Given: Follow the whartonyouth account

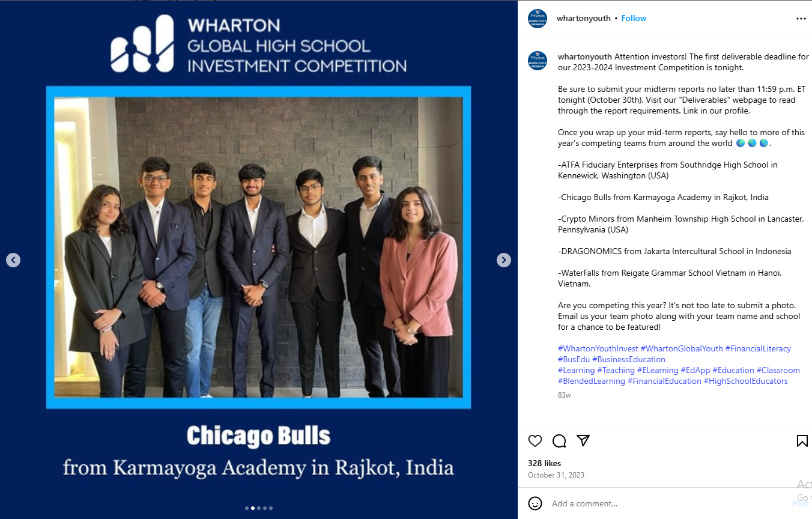Looking at the screenshot, I should [x=634, y=19].
